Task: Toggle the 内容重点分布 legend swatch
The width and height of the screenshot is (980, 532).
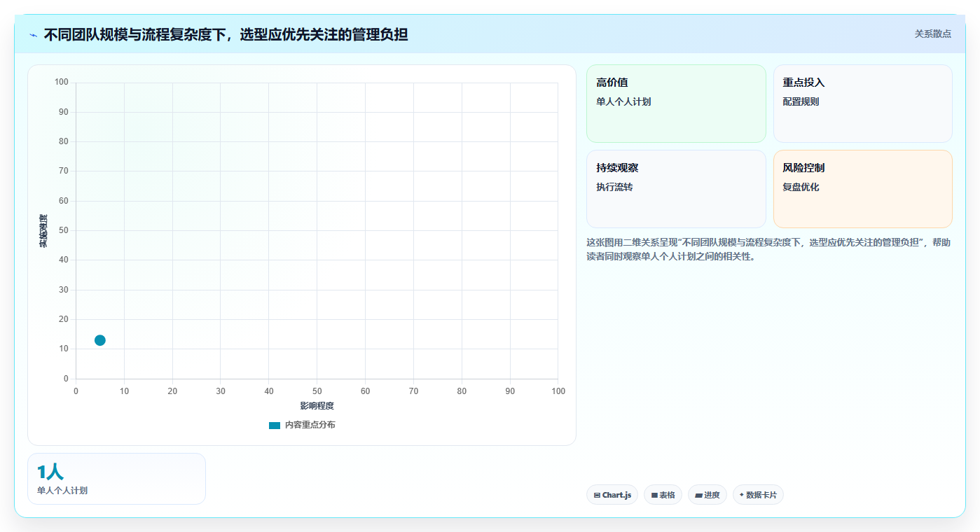Action: point(275,425)
